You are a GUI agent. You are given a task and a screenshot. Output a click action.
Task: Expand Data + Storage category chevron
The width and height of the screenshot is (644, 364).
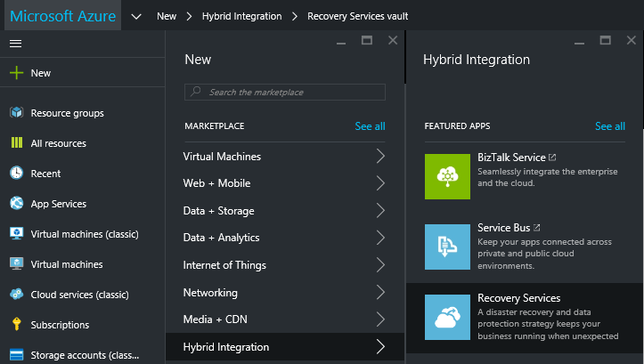click(x=380, y=211)
